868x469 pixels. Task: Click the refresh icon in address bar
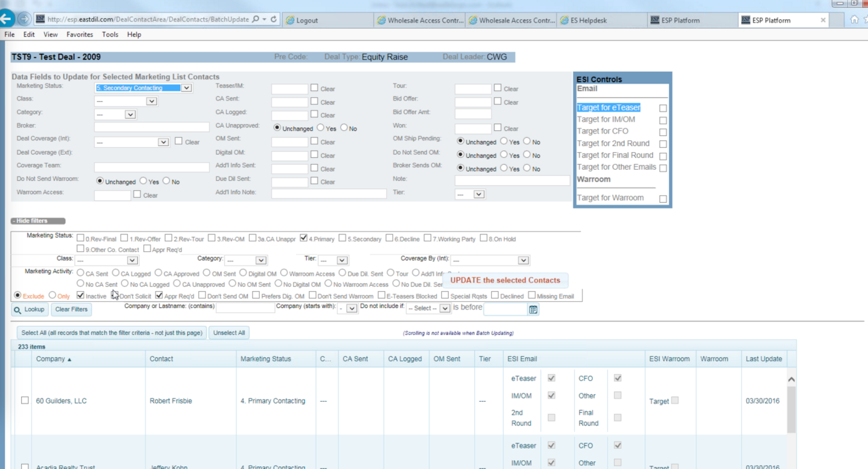[274, 19]
